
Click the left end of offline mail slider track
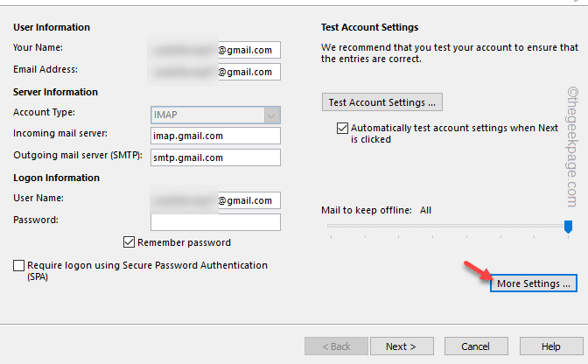coord(331,226)
